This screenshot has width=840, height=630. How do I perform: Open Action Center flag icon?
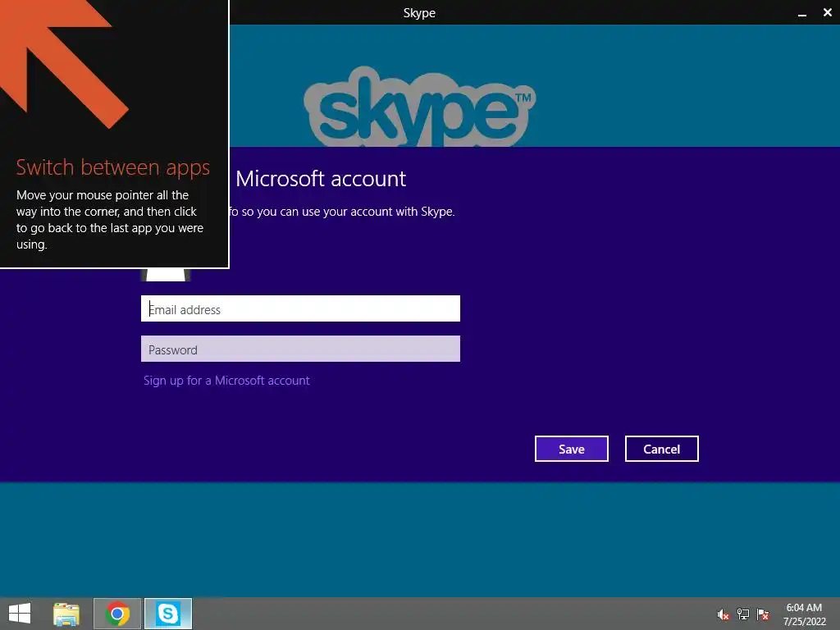[763, 614]
